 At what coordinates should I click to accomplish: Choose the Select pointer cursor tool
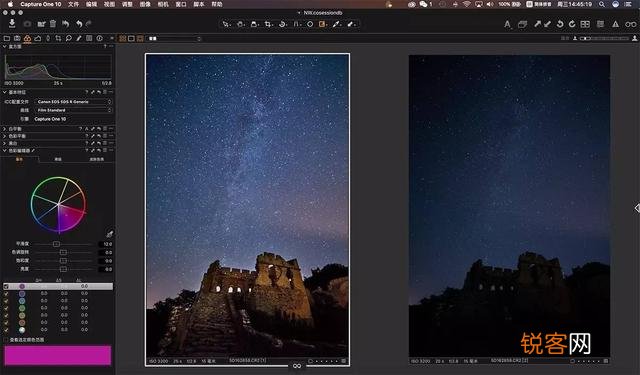click(226, 24)
